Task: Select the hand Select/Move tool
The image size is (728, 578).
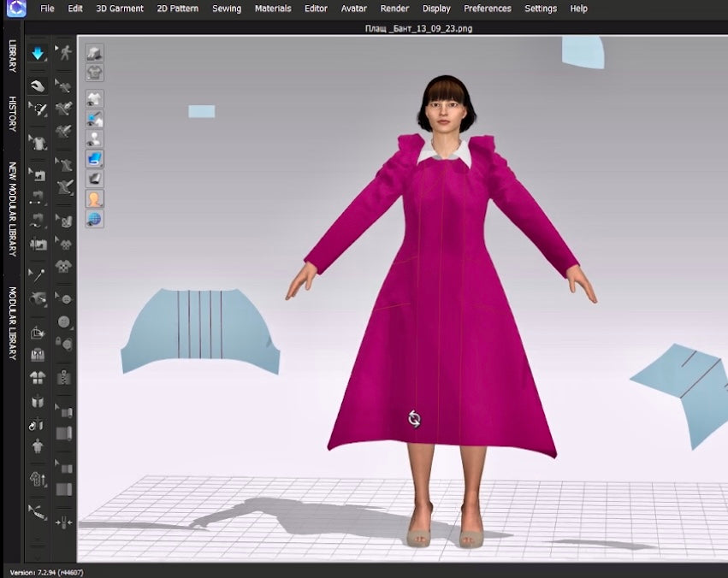Action: pos(38,86)
